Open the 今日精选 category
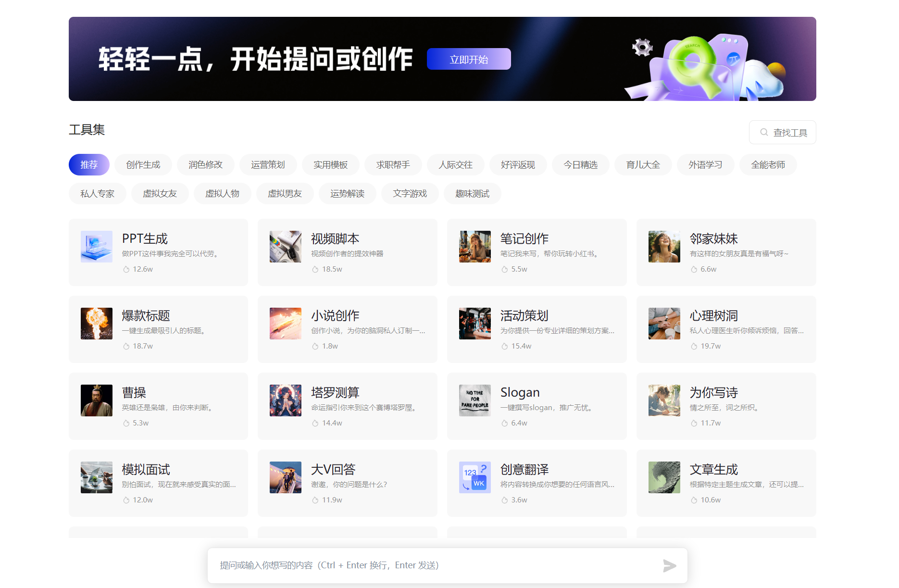 581,165
